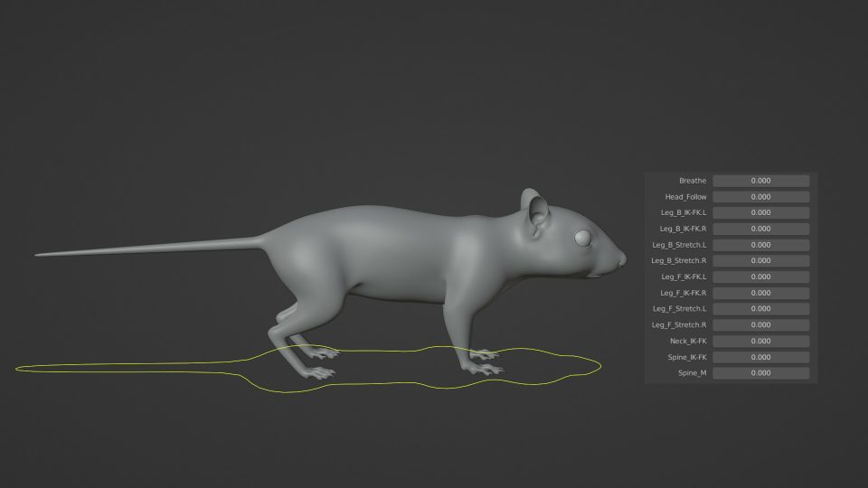Click the Spine_M value slider
Image resolution: width=868 pixels, height=488 pixels.
point(760,372)
